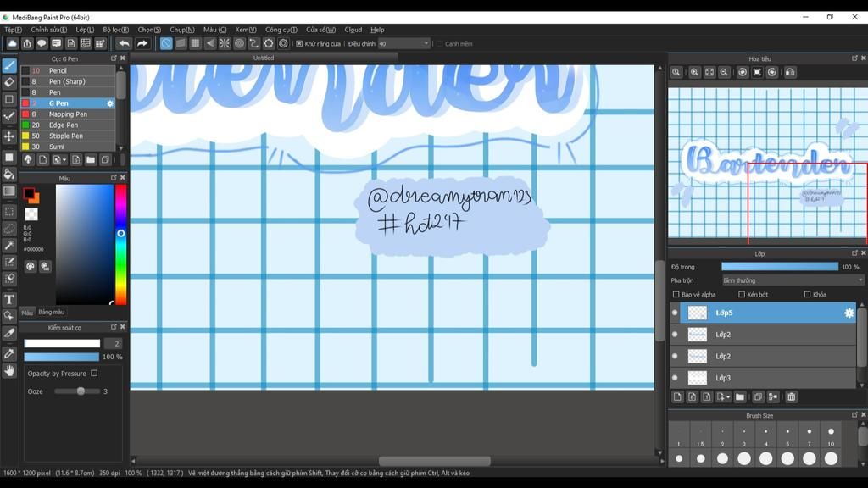Open the Điều chỉnh correction dropdown

pos(404,44)
